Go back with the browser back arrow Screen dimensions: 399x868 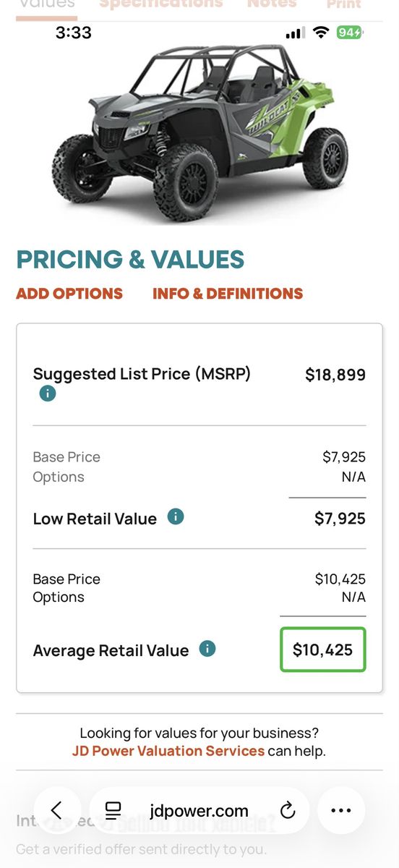pyautogui.click(x=57, y=811)
